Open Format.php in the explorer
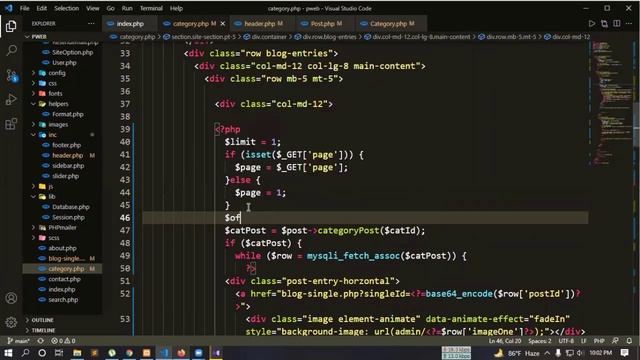640x360 pixels. 68,114
